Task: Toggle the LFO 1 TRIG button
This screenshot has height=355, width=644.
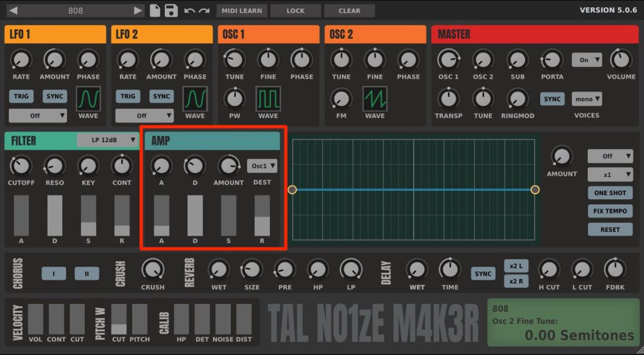Action: 21,96
